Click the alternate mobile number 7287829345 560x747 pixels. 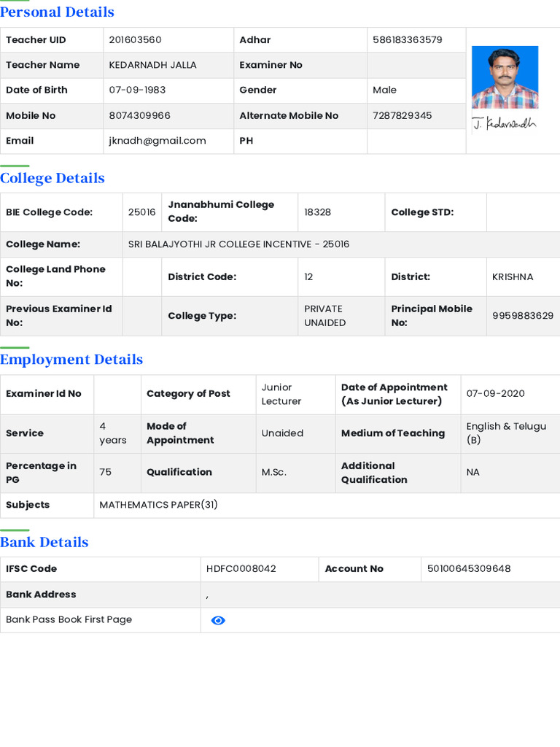tap(402, 116)
